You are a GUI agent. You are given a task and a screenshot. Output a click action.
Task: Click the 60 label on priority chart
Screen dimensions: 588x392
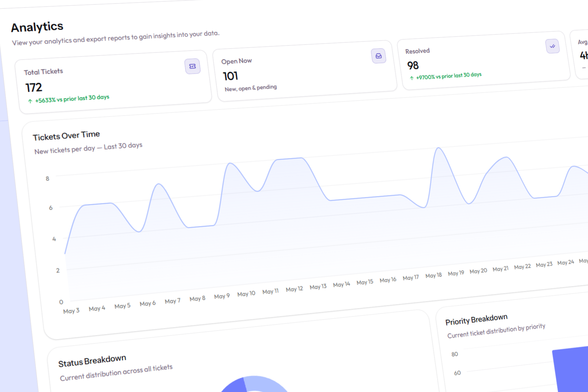click(x=457, y=373)
